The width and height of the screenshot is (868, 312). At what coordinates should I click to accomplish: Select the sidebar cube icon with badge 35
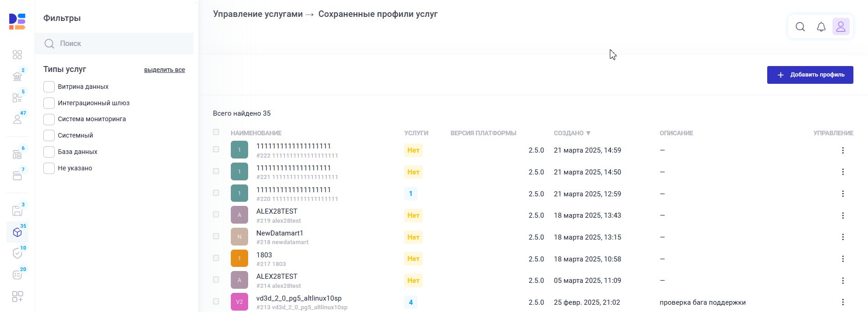17,232
